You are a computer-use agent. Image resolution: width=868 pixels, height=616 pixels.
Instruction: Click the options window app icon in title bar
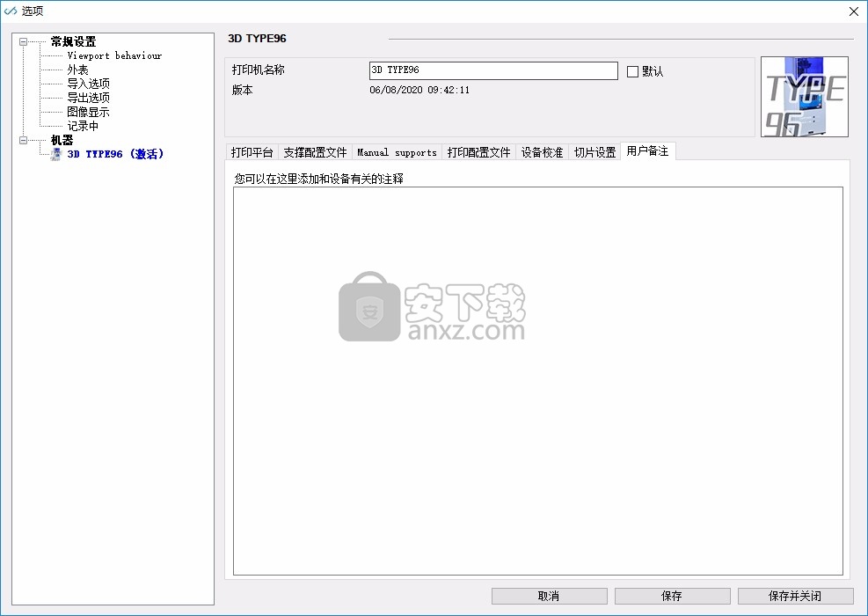pyautogui.click(x=11, y=11)
